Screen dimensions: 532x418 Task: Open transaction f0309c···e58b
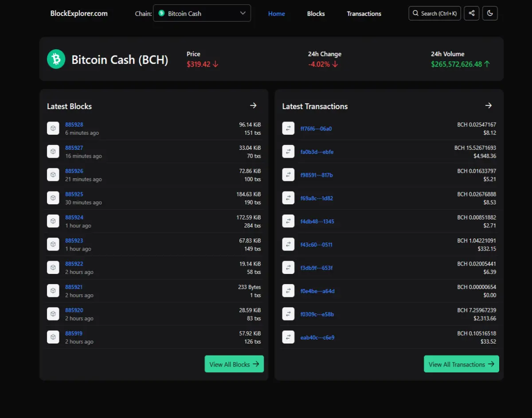(x=317, y=314)
